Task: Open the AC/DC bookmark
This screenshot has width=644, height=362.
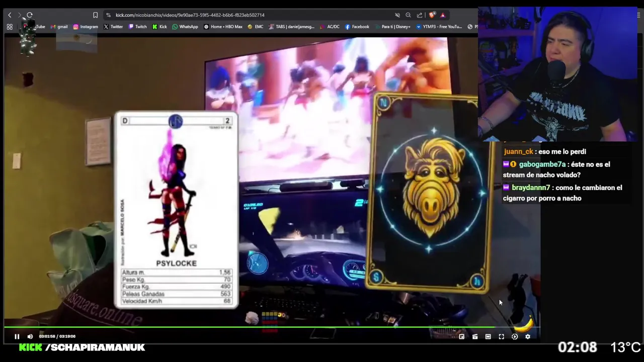Action: pyautogui.click(x=330, y=27)
